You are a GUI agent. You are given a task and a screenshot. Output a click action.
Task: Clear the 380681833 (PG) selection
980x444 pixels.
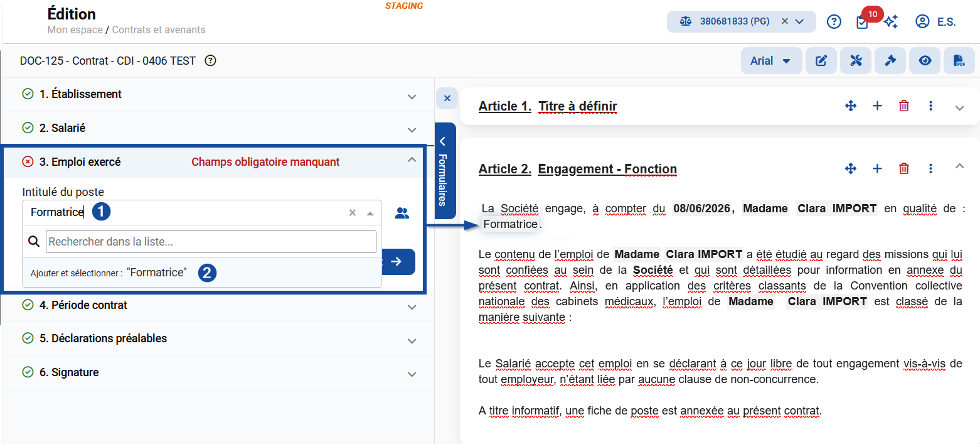click(784, 21)
